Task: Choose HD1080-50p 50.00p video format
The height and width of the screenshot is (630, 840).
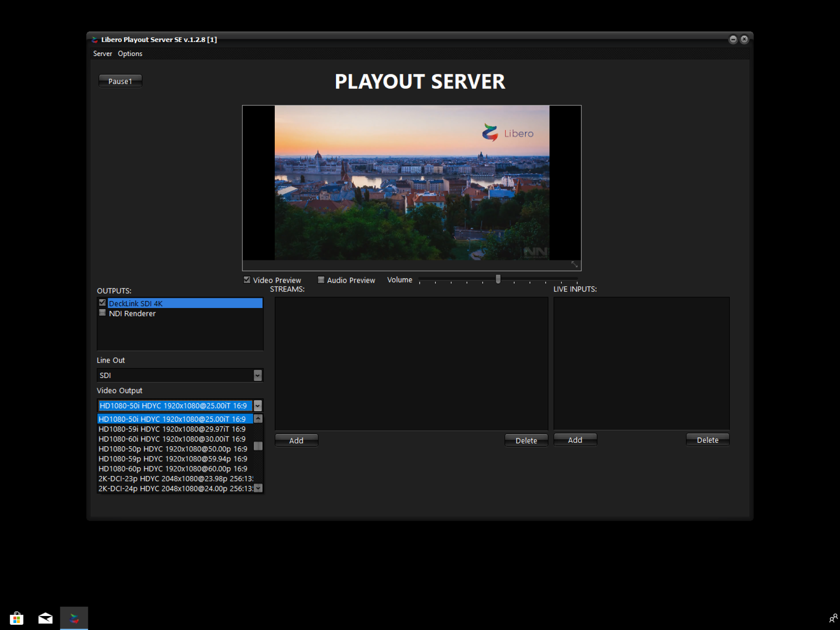Action: point(175,449)
